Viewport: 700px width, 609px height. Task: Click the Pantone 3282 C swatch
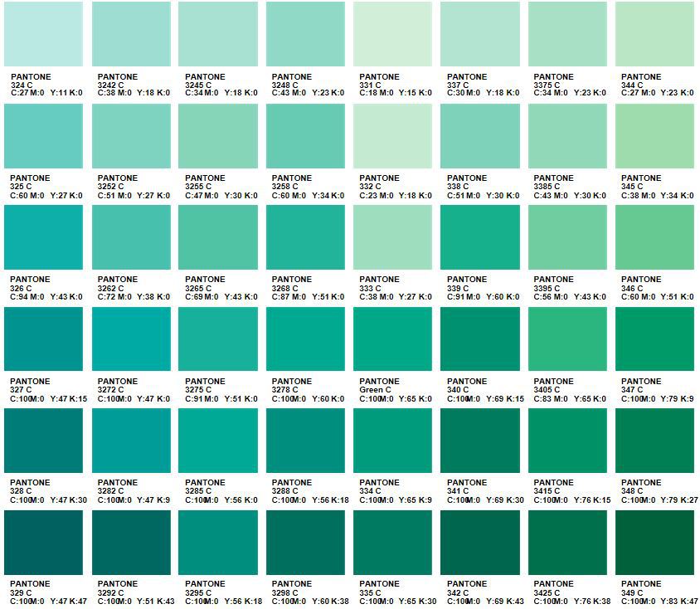pyautogui.click(x=131, y=441)
